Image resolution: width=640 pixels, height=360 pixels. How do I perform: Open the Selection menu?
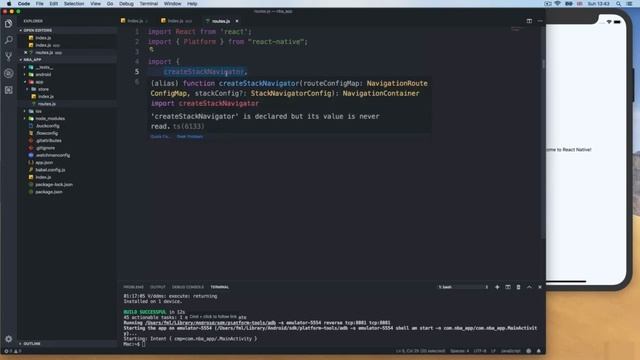point(74,4)
